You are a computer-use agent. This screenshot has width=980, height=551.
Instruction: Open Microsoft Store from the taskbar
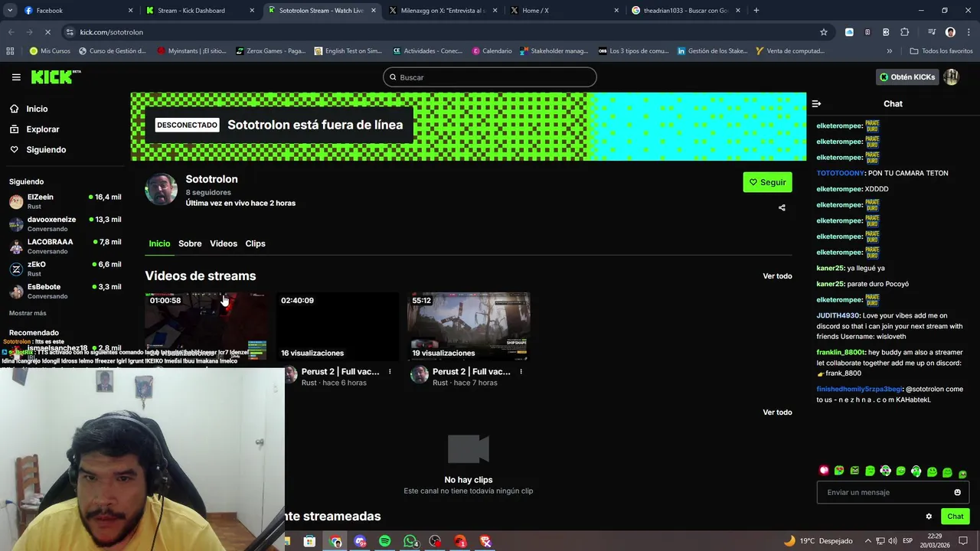309,541
